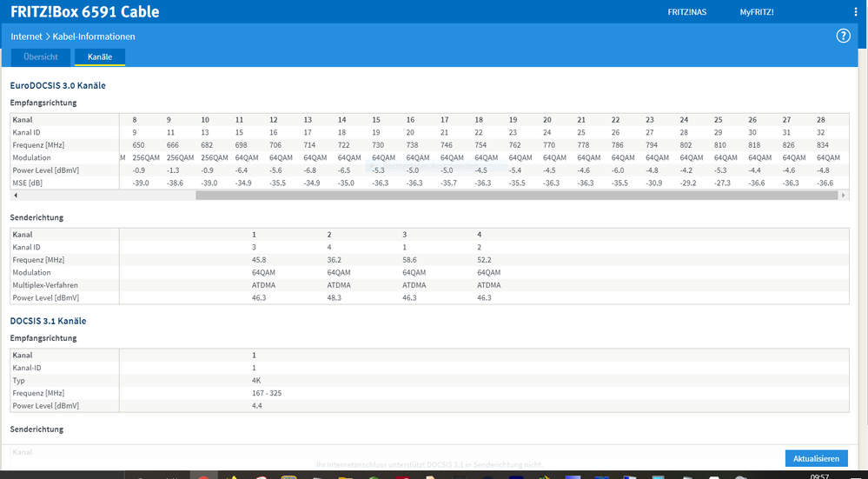The image size is (868, 479).
Task: Open the help question mark icon
Action: coord(843,36)
